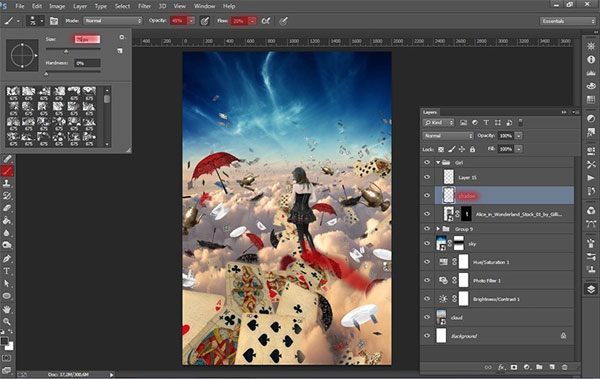Select the cloud layer
Viewport: 600px width, 379px height.
tap(504, 317)
